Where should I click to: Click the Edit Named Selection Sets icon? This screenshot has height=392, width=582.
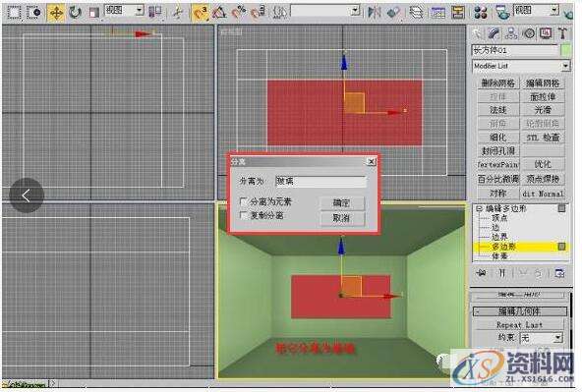279,13
